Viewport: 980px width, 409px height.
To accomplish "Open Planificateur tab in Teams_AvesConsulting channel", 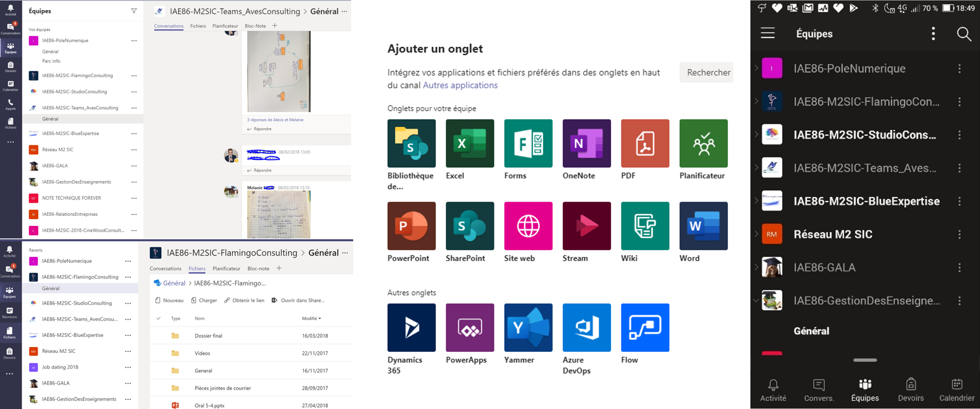I will (x=225, y=26).
